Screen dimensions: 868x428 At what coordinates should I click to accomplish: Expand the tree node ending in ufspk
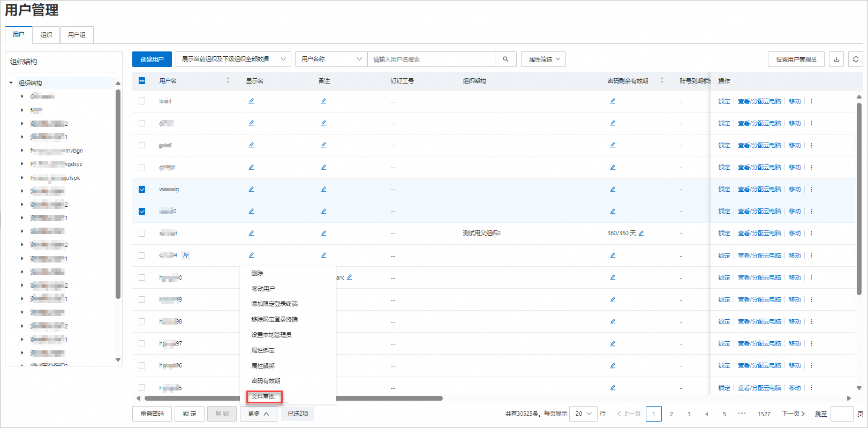click(x=22, y=178)
